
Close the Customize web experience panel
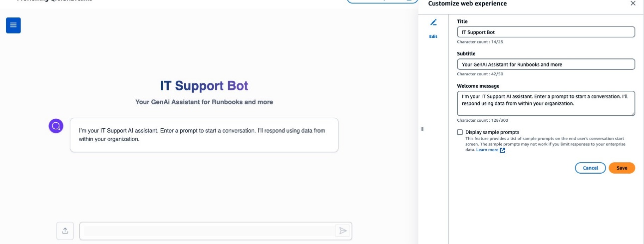633,3
